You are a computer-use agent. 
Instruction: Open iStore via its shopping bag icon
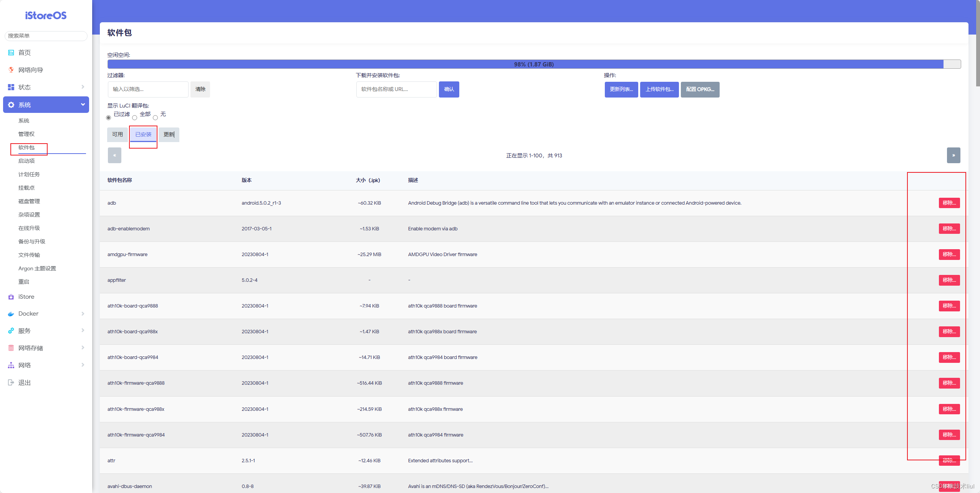pyautogui.click(x=11, y=297)
